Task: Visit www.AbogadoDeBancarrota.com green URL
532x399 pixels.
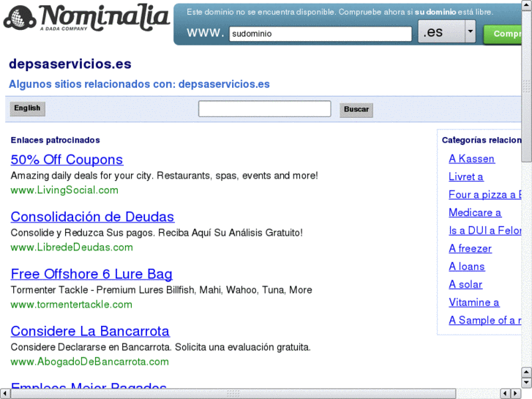Action: [89, 362]
